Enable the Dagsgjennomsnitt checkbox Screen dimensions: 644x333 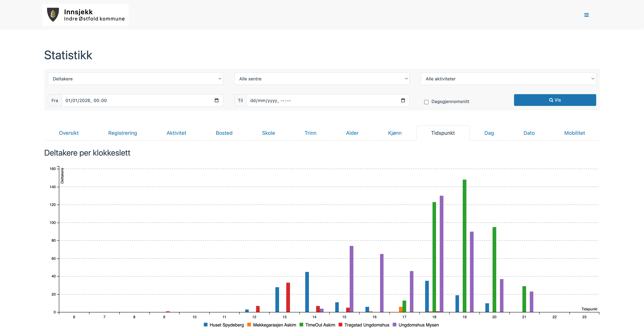[x=426, y=102]
